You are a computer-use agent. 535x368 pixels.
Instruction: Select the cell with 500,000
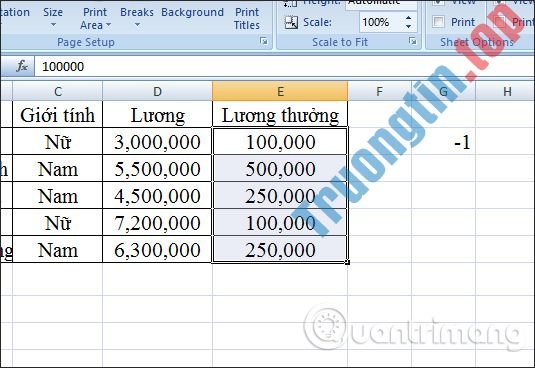coord(280,168)
